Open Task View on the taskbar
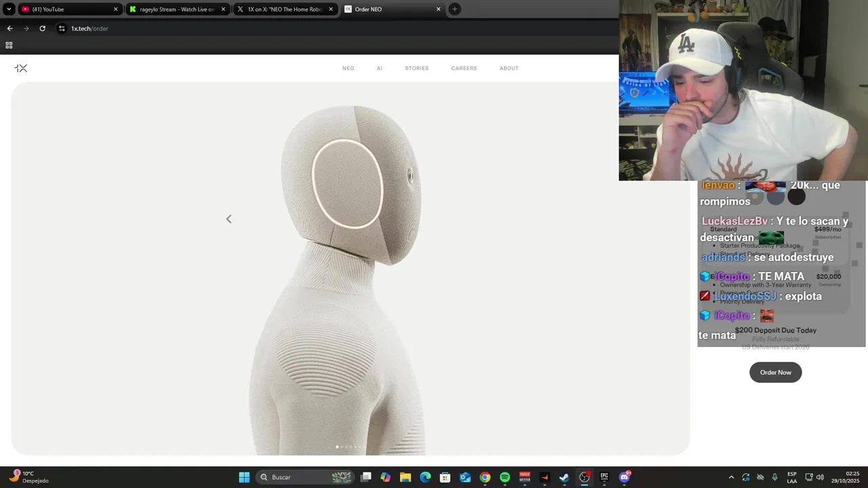Viewport: 868px width, 488px height. (366, 477)
